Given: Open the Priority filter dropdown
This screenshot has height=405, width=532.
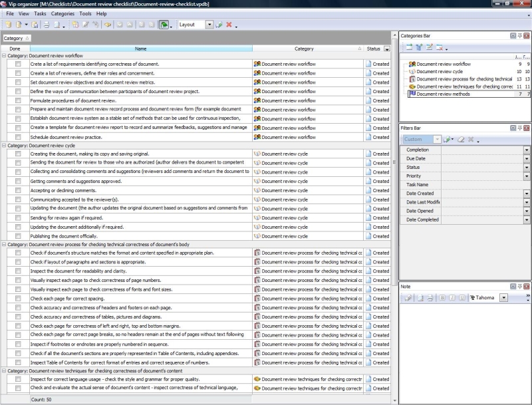Looking at the screenshot, I should pos(526,176).
